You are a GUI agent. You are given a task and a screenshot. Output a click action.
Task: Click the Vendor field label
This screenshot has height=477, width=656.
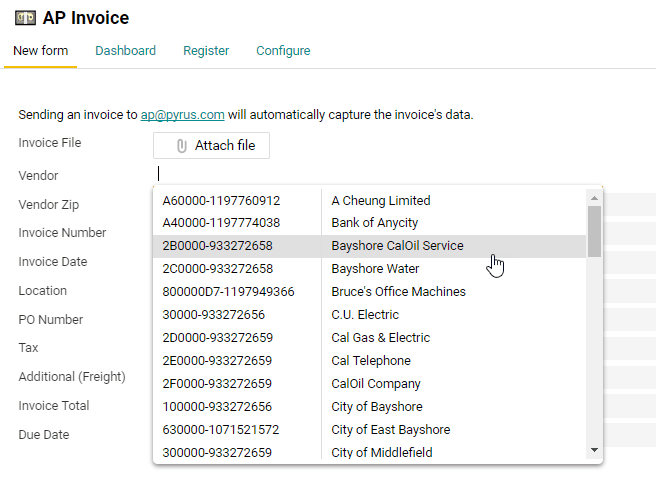point(38,176)
